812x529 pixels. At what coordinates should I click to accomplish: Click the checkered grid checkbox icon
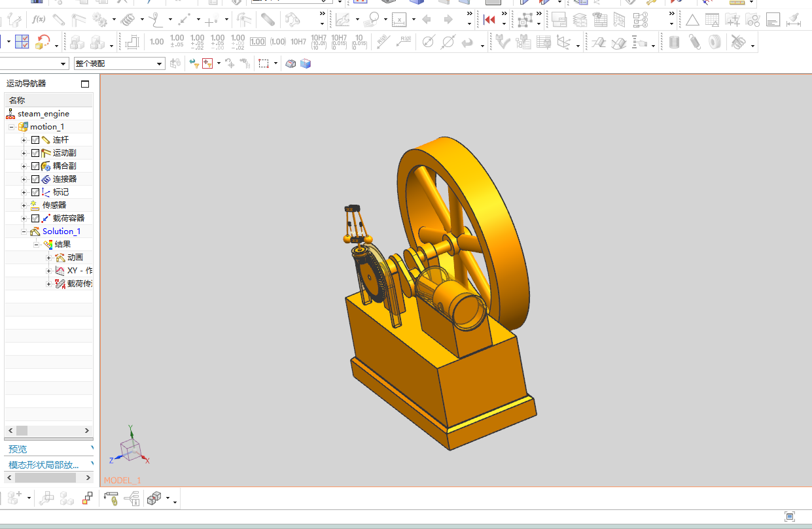(x=22, y=43)
